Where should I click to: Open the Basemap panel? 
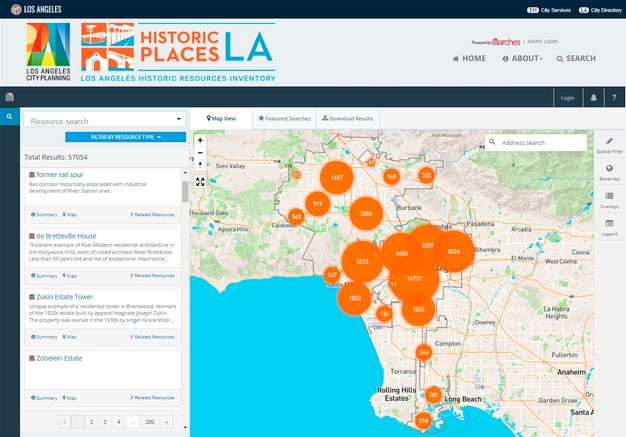point(610,174)
